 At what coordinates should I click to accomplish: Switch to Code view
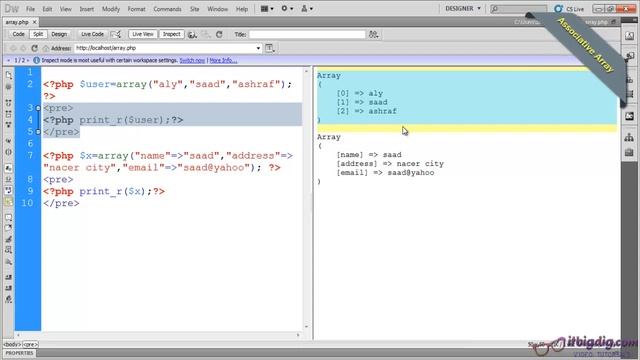point(18,34)
